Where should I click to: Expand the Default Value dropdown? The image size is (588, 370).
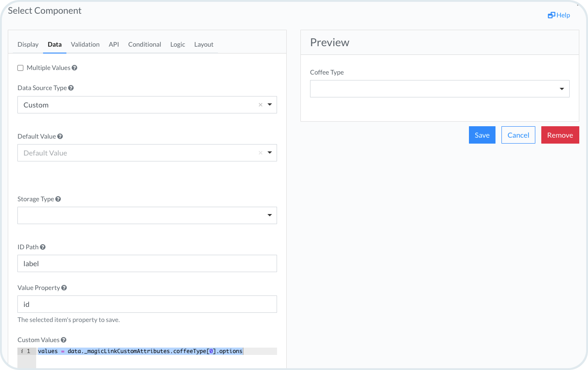[269, 153]
